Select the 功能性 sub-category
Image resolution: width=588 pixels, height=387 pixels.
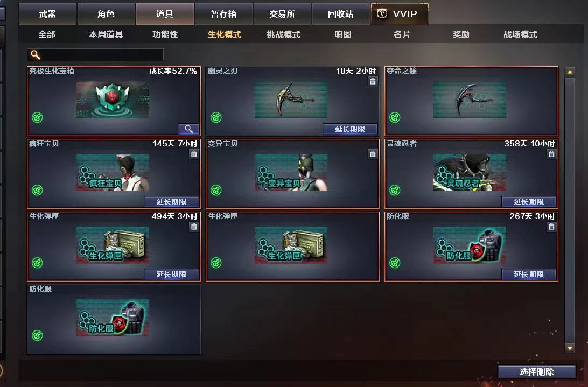click(x=165, y=34)
